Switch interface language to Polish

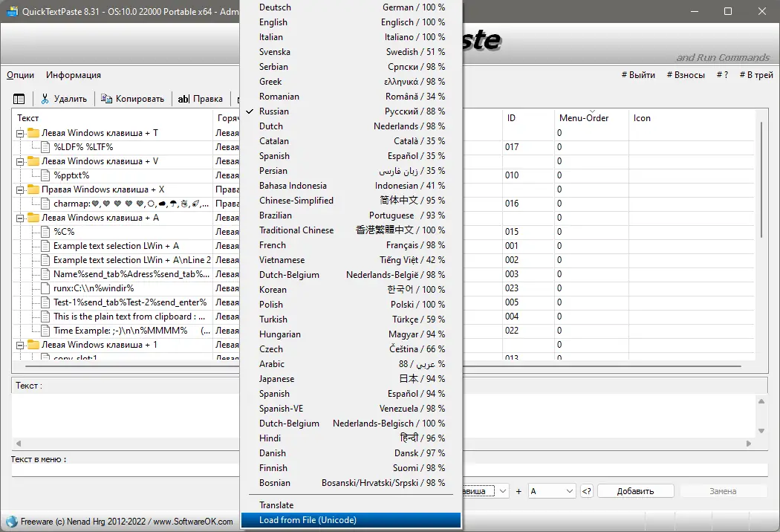tap(271, 304)
